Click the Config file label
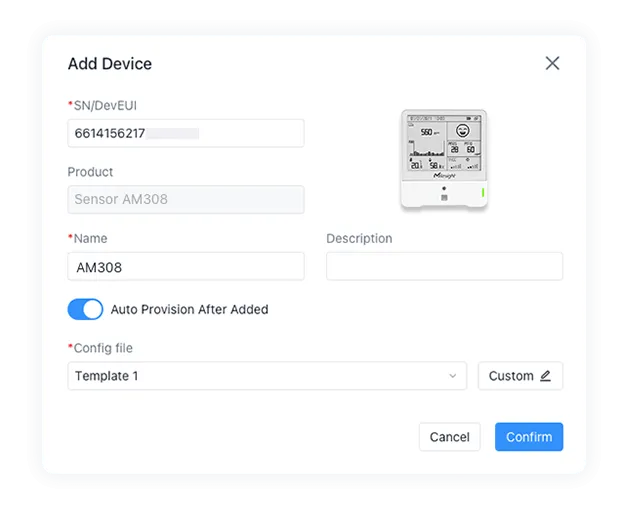Viewport: 624px width, 508px height. 102,348
